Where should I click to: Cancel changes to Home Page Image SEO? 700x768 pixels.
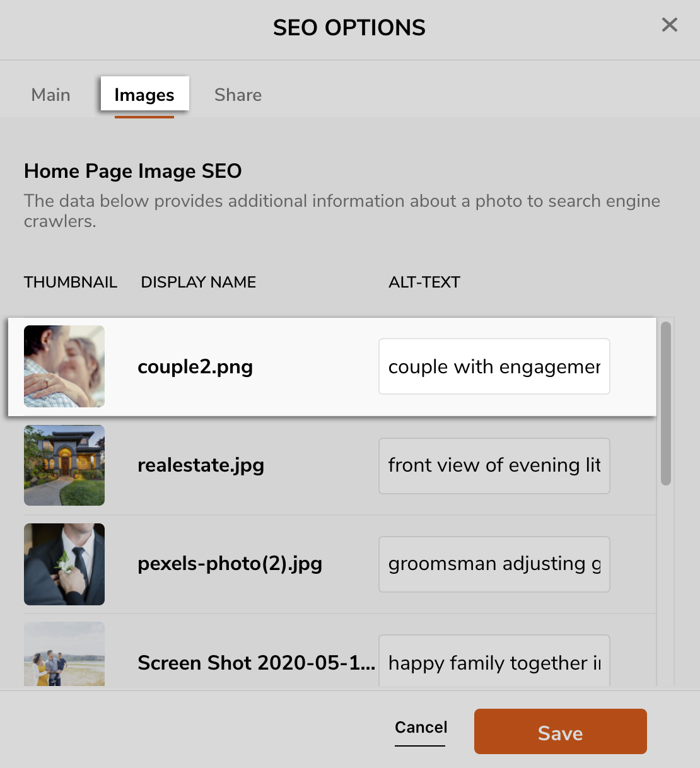(420, 727)
